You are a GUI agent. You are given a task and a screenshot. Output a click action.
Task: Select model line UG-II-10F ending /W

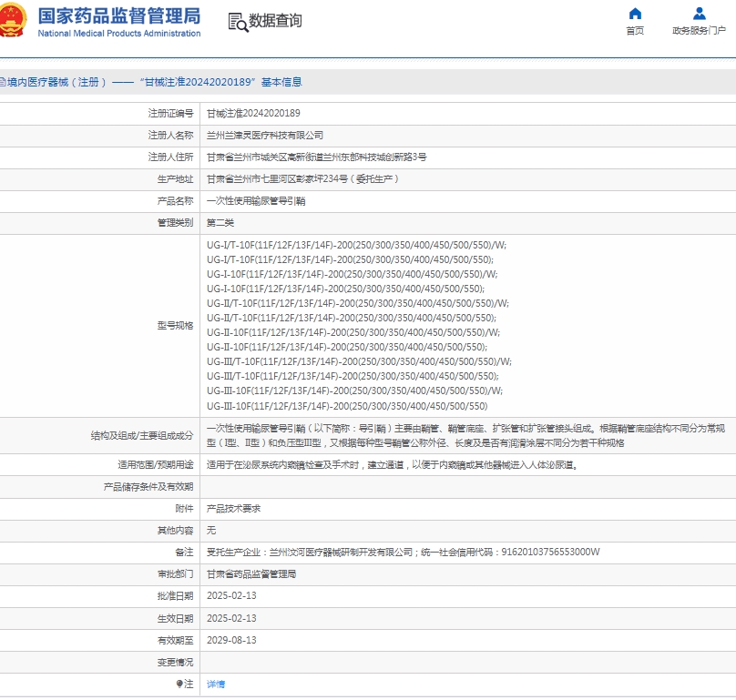(353, 332)
